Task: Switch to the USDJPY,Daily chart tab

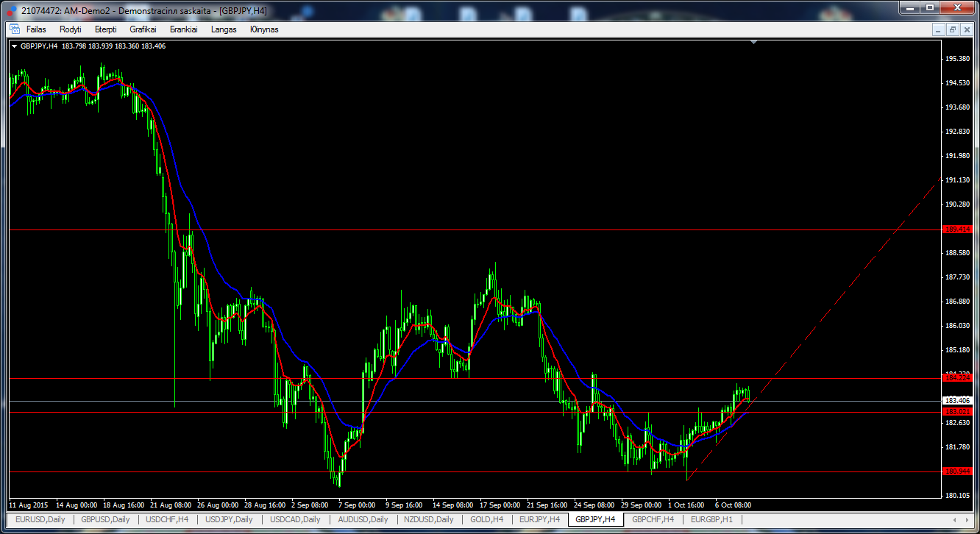Action: tap(229, 519)
